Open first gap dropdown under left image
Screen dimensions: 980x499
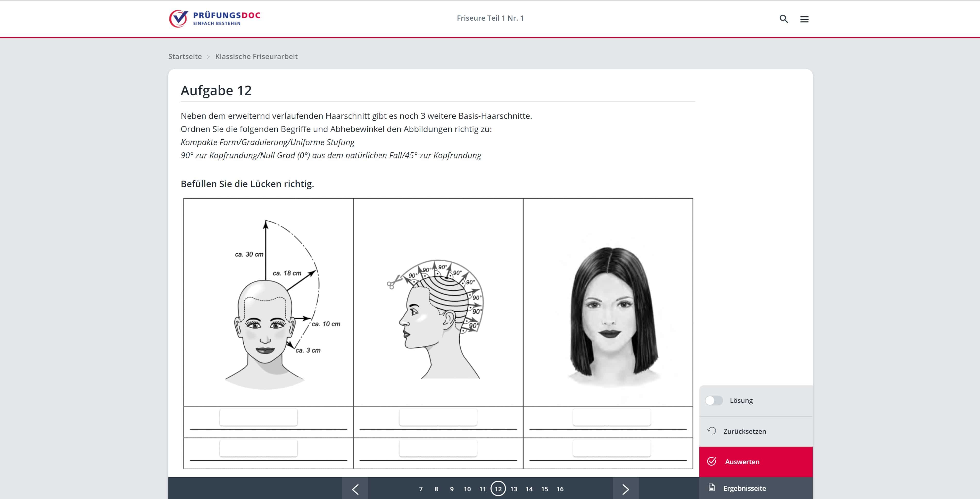pyautogui.click(x=258, y=418)
